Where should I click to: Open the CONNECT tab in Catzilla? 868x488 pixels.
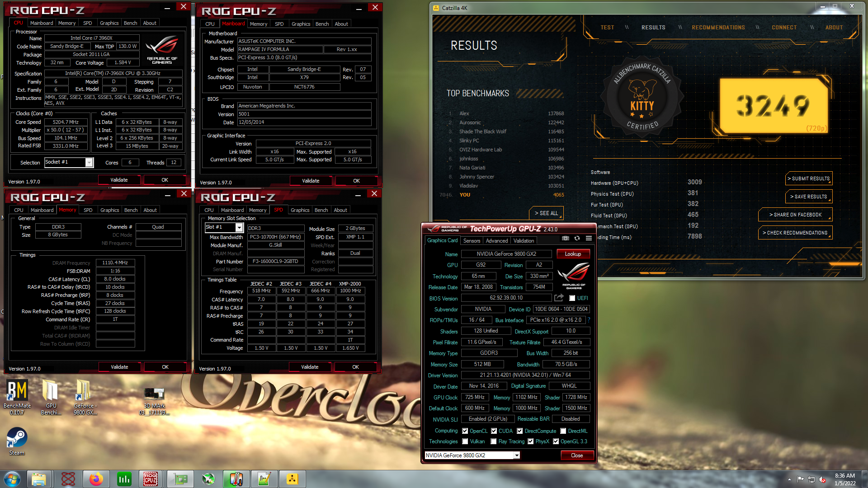coord(784,28)
